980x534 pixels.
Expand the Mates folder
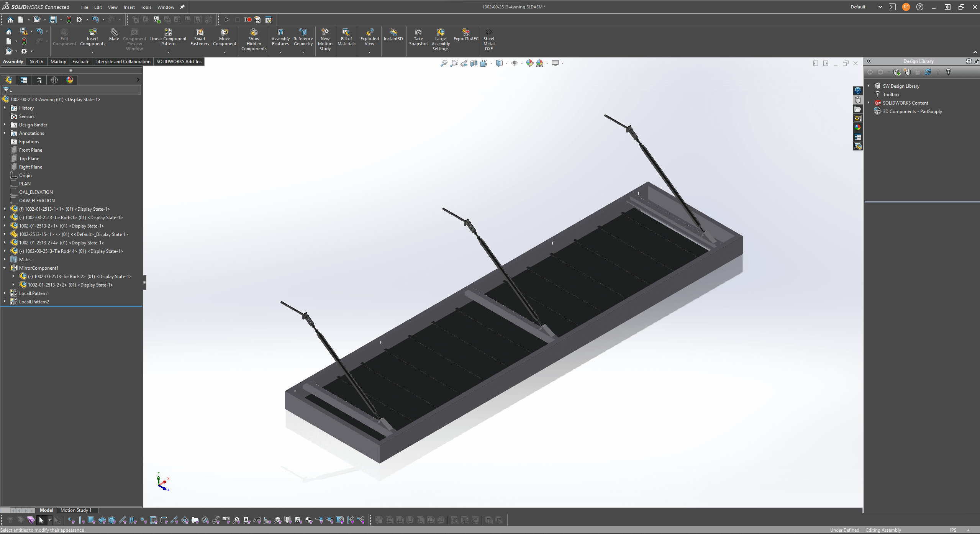click(5, 259)
